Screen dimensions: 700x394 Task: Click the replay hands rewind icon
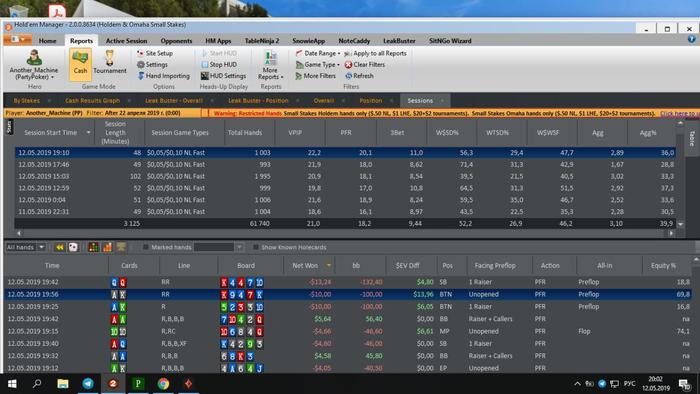pos(59,247)
